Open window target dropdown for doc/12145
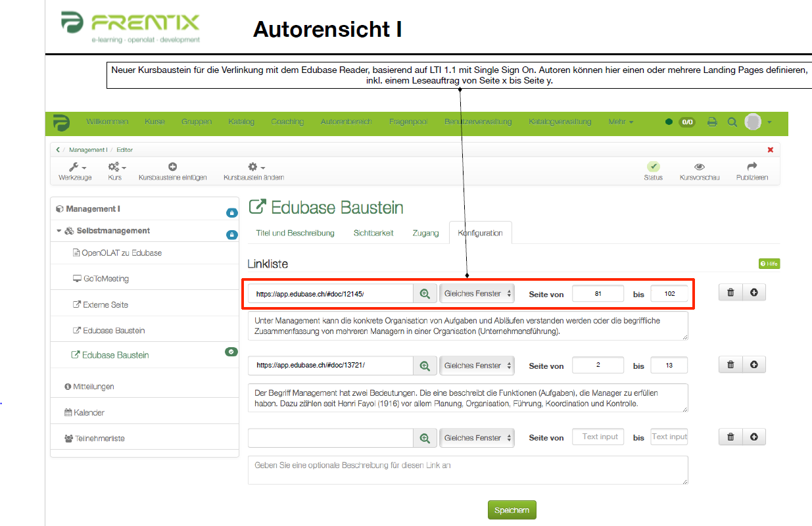812x526 pixels. (x=477, y=293)
